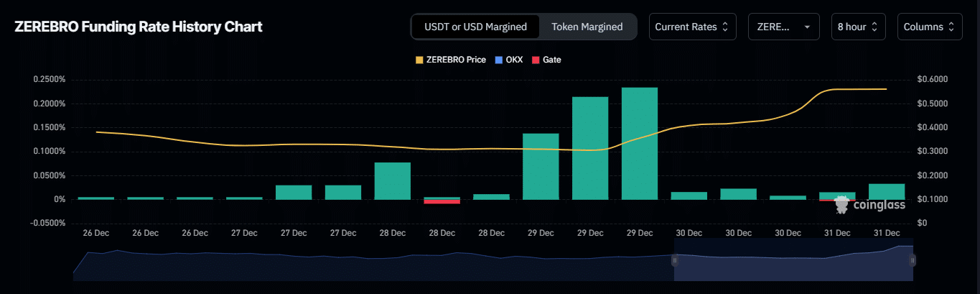The width and height of the screenshot is (980, 294).
Task: Click the left handle of the range slider
Action: point(674,260)
